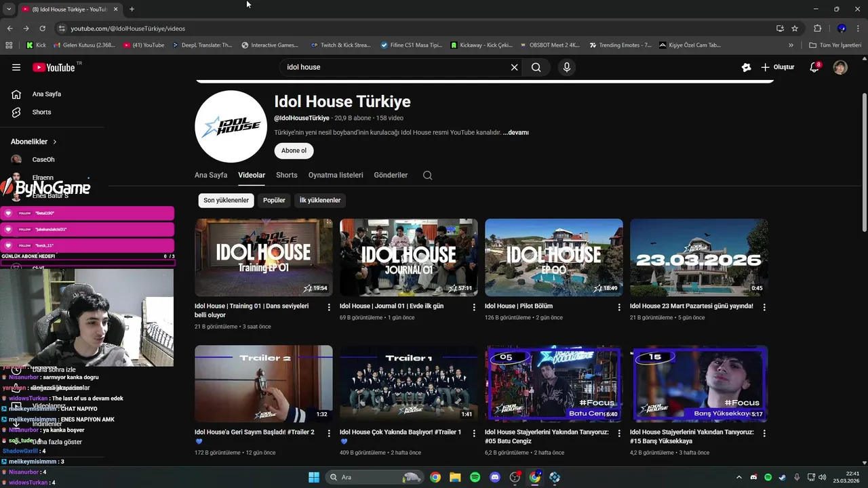Open Idol House Training EP 01 thumbnail

coord(264,257)
